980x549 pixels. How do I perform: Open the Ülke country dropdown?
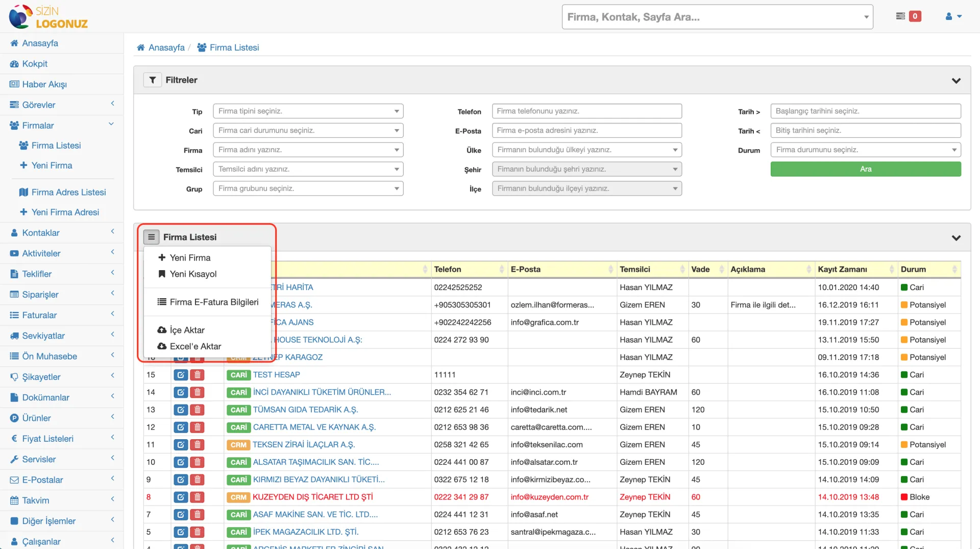pyautogui.click(x=587, y=150)
